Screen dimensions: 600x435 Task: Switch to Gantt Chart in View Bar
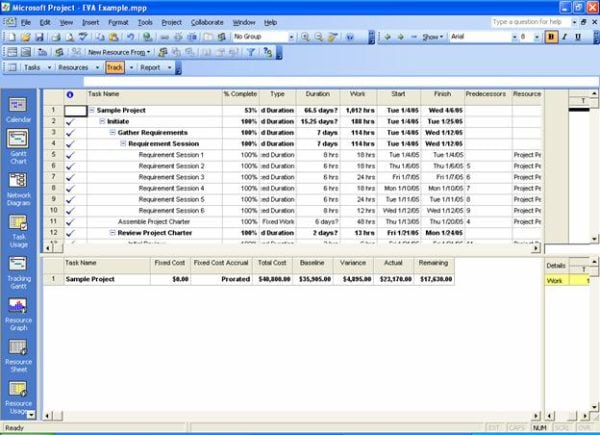click(18, 147)
